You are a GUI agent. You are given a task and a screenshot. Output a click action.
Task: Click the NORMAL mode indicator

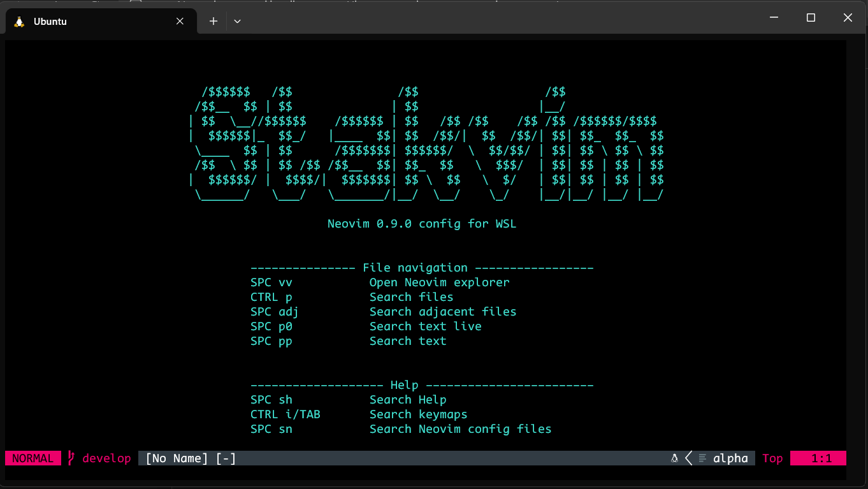[33, 458]
